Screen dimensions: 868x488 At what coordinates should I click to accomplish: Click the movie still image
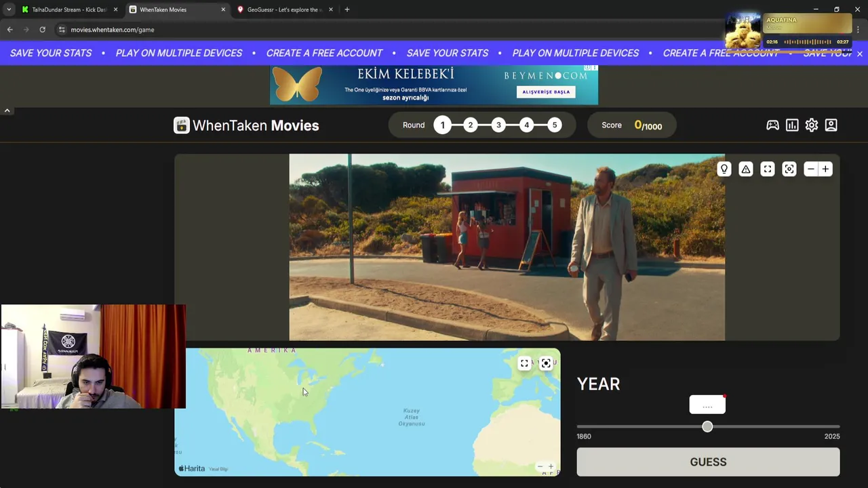click(x=507, y=247)
